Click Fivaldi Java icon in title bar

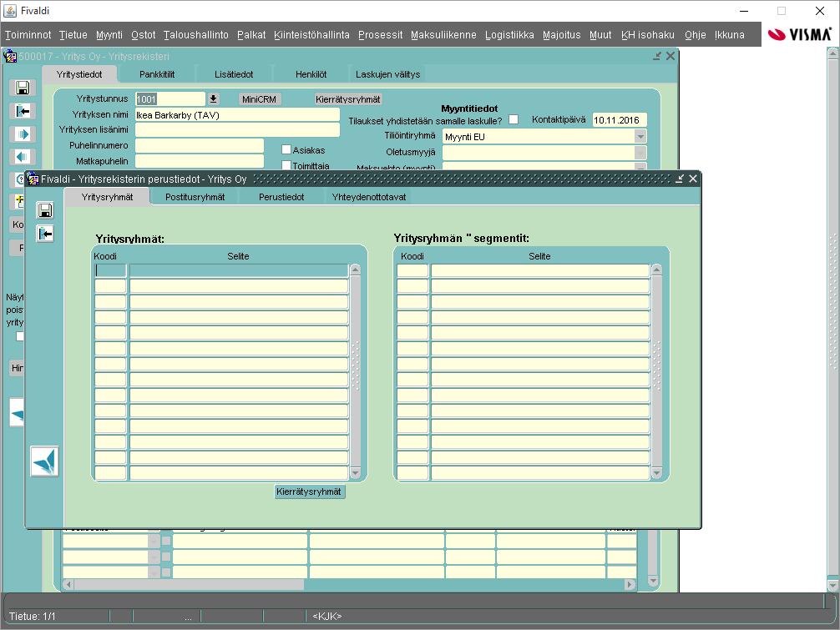(10, 11)
